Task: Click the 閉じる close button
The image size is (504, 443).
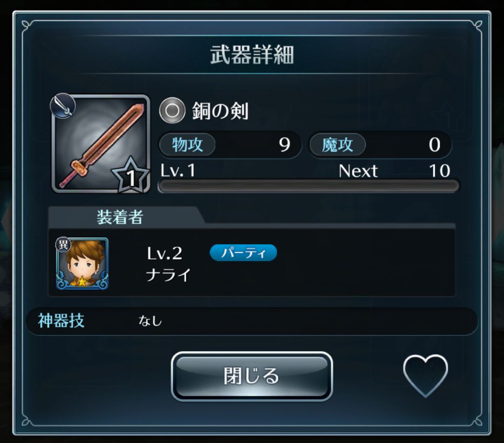Action: click(252, 376)
